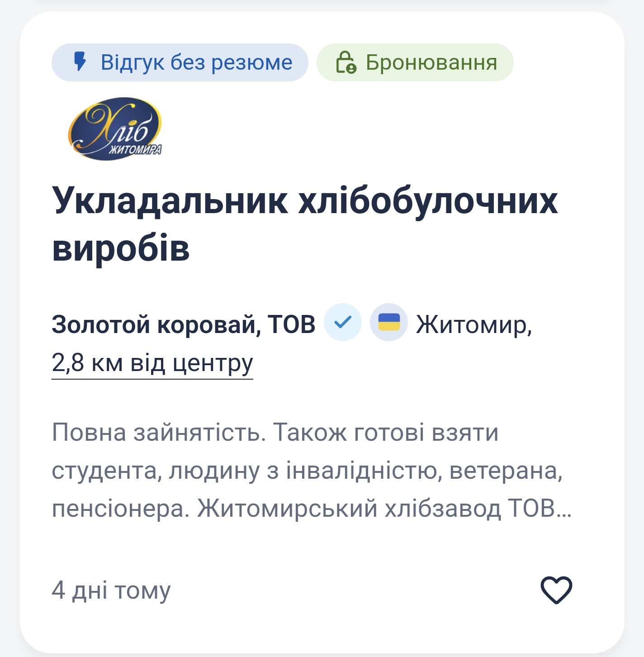This screenshot has height=657, width=644.
Task: Open the company page Золотой коровай, ТОВ
Action: 182,323
